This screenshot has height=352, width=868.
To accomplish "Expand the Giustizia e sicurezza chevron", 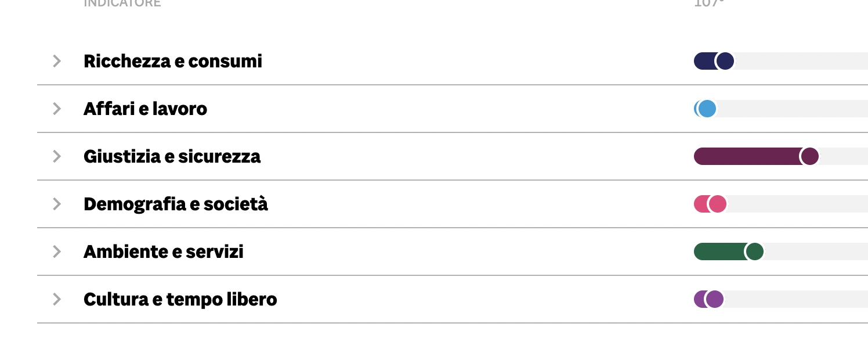I will (x=57, y=156).
